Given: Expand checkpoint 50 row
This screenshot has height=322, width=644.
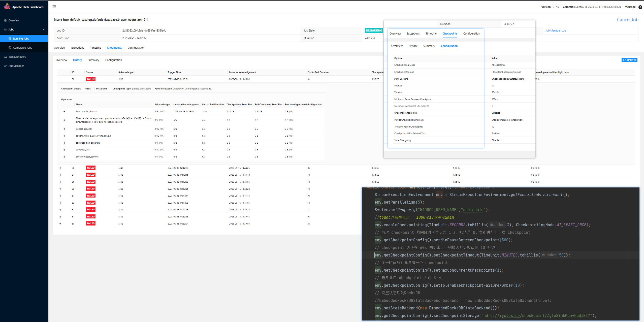Looking at the screenshot, I should click(60, 223).
